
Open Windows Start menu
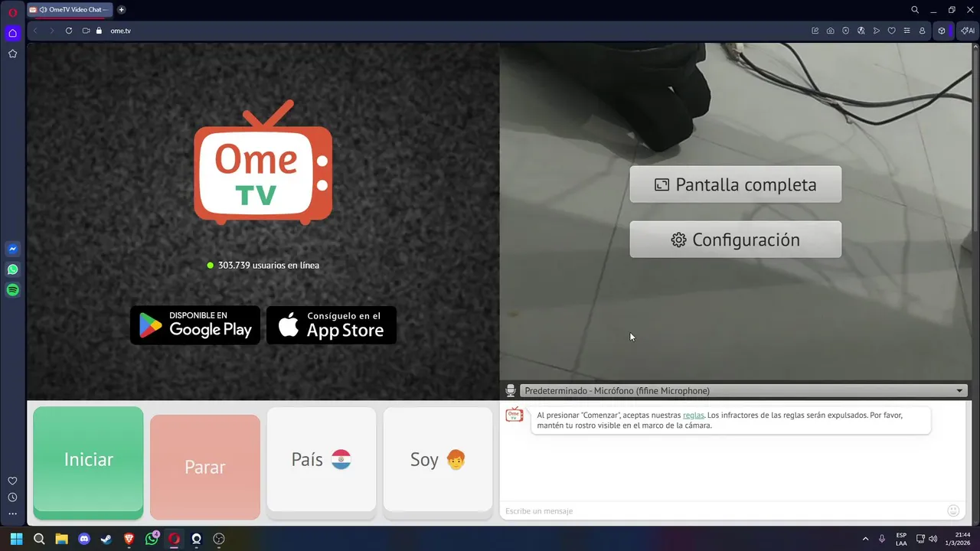coord(16,539)
